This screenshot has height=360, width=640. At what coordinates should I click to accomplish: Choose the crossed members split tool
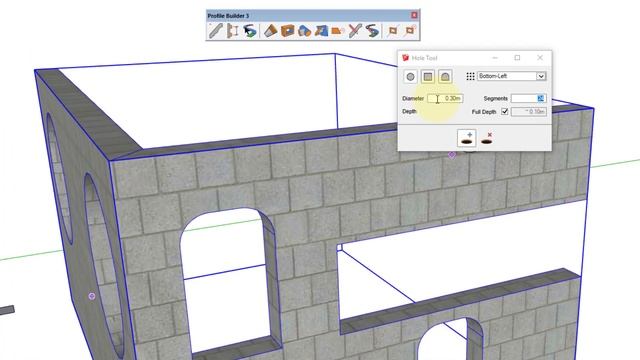coord(355,31)
